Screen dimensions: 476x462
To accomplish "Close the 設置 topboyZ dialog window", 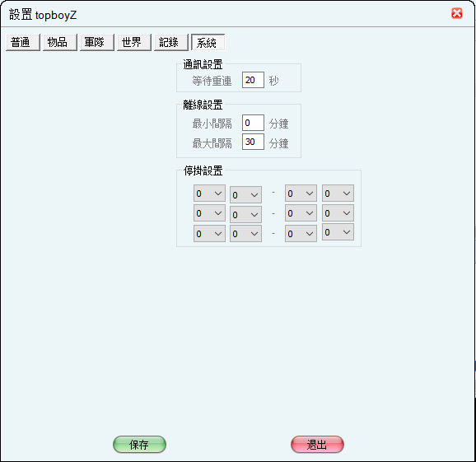I will (x=456, y=13).
